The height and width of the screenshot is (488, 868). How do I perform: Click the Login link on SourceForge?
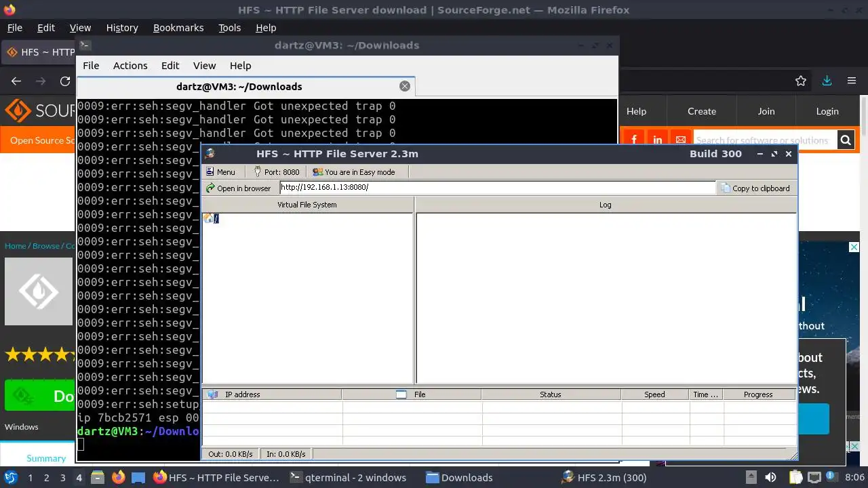[x=827, y=111]
